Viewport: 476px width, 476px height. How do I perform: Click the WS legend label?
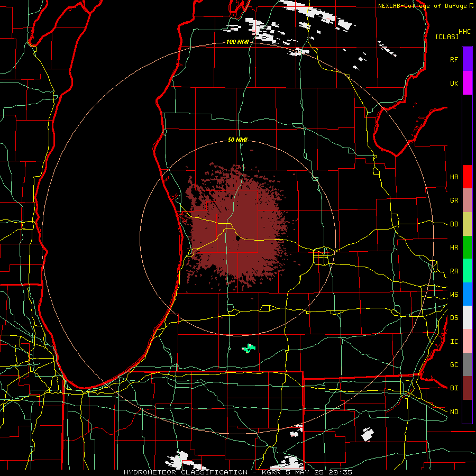(x=454, y=295)
